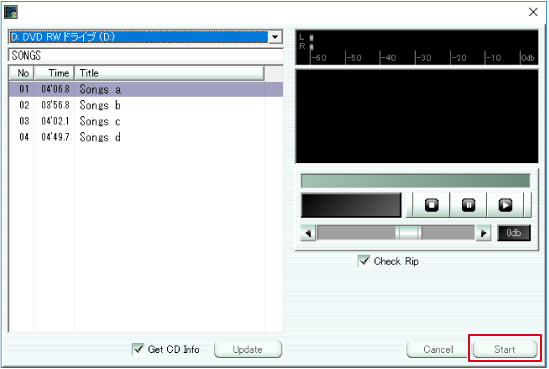
Task: Click the Time column header
Action: [x=55, y=73]
